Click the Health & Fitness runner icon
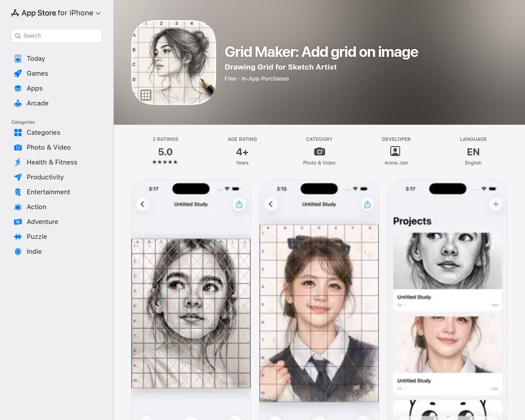 [x=18, y=162]
